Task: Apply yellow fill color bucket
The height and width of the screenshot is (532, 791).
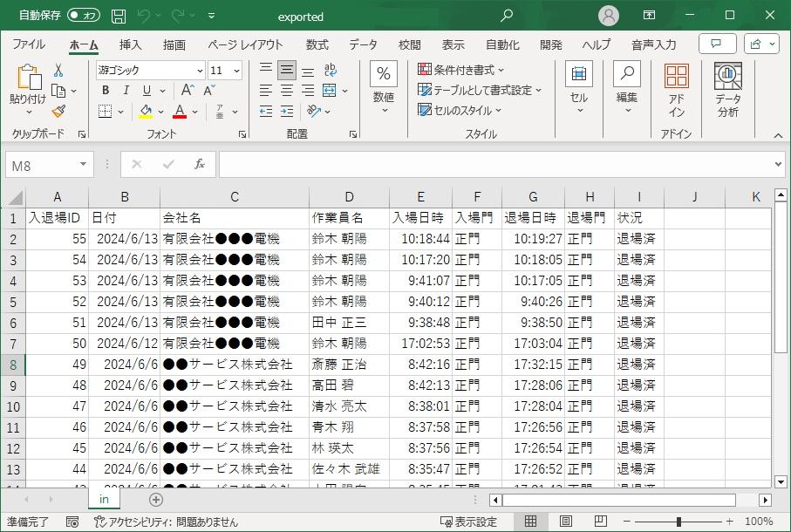Action: point(146,112)
